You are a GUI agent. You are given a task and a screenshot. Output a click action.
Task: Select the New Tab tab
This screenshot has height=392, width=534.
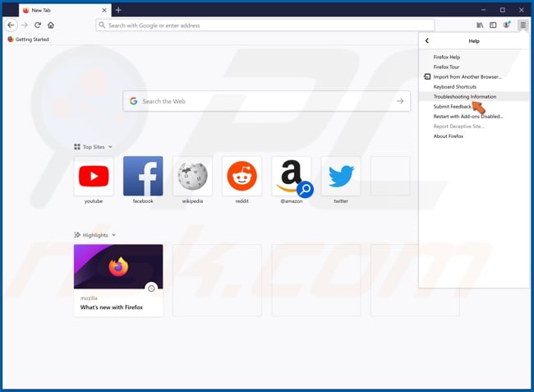pos(65,10)
